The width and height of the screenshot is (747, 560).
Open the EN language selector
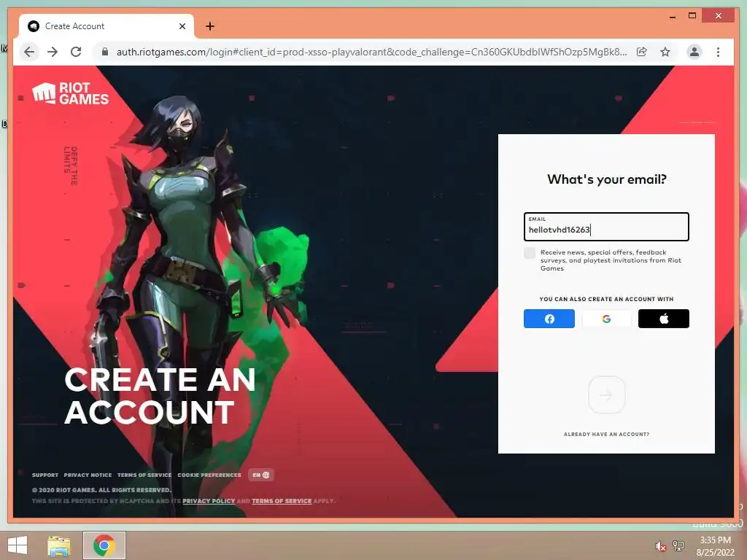point(261,475)
